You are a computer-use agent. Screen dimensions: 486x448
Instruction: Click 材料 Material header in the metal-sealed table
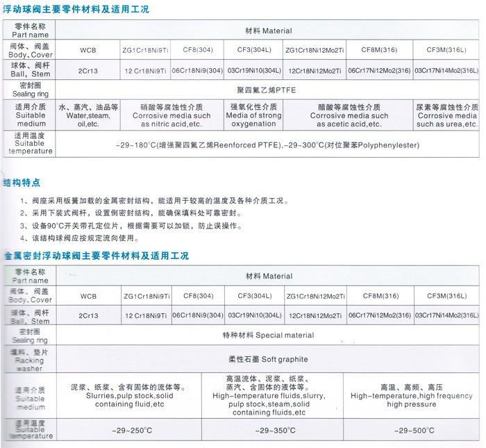tap(269, 276)
